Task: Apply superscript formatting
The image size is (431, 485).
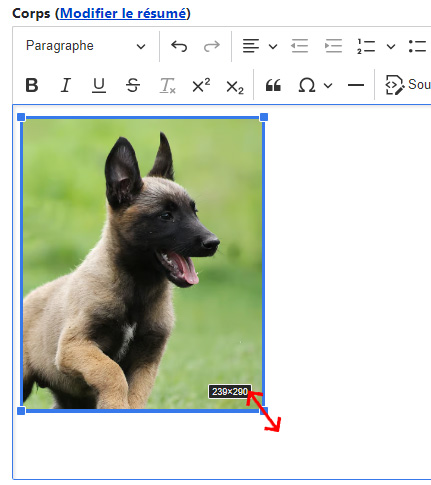Action: click(x=201, y=85)
